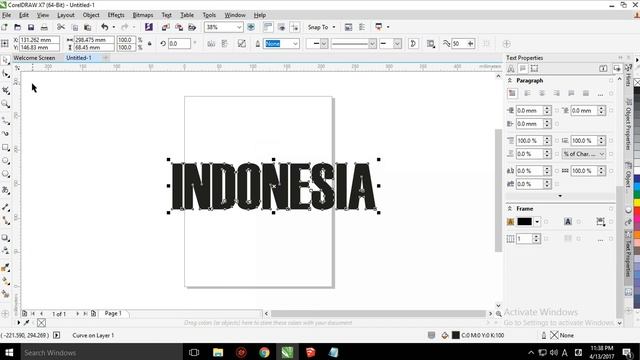The image size is (640, 360).
Task: Click the Print icon
Action: point(44,27)
